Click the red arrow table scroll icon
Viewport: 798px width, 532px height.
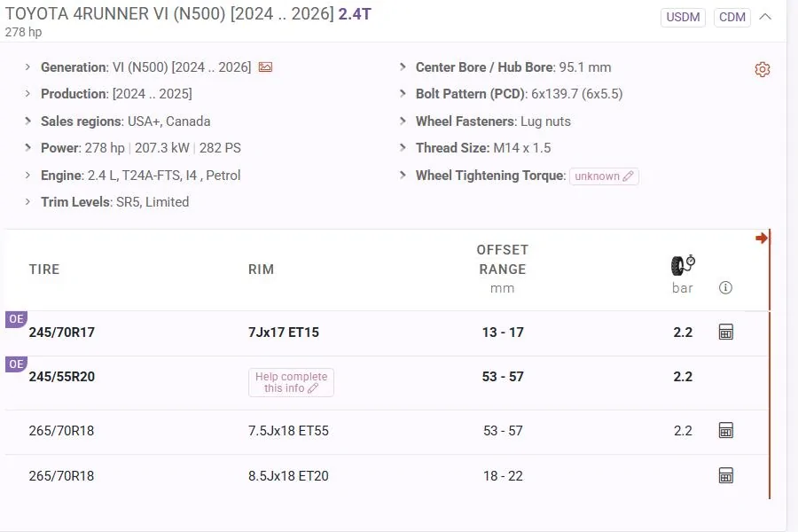pyautogui.click(x=762, y=238)
